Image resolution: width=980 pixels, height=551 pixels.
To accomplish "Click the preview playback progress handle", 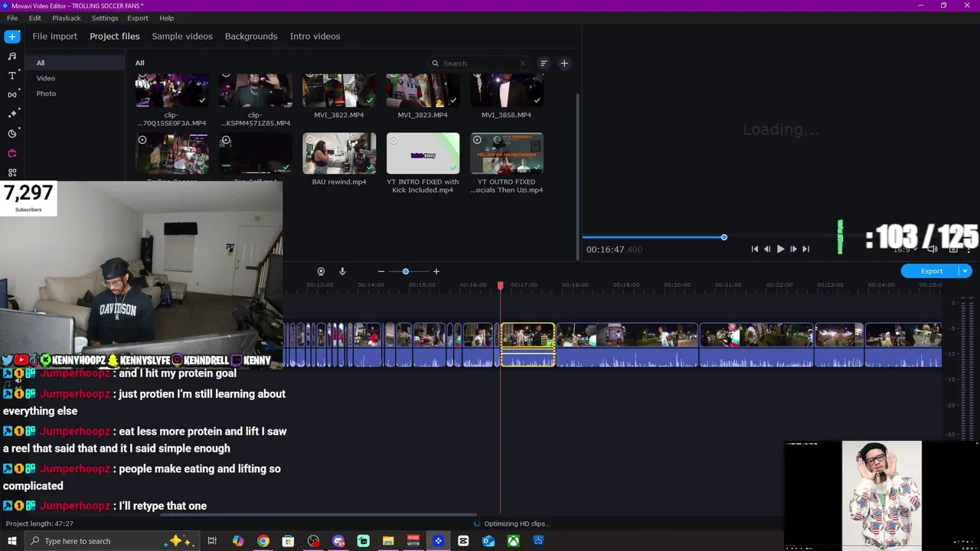I will 724,237.
